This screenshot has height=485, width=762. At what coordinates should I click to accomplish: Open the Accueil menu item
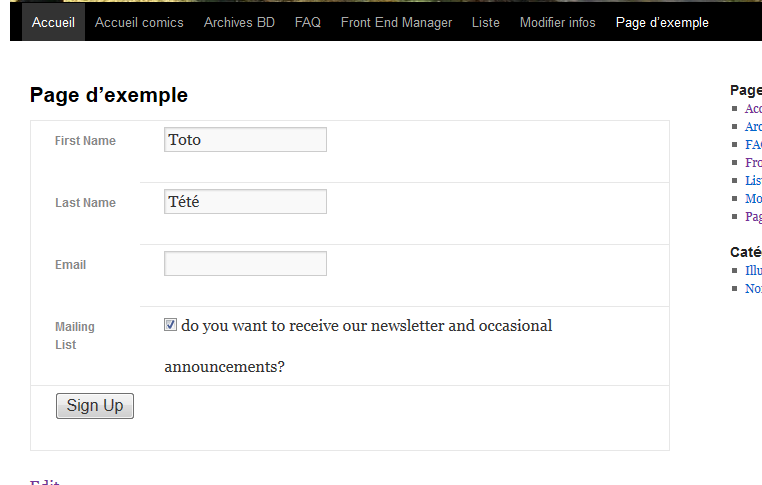click(x=53, y=22)
